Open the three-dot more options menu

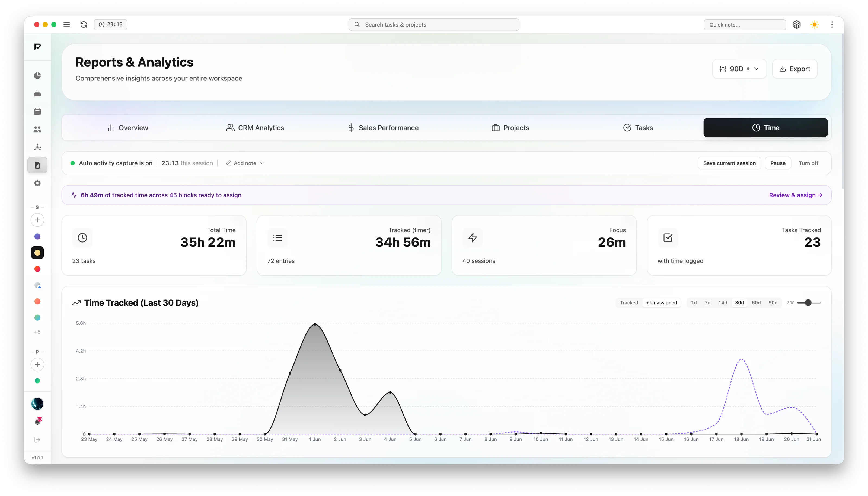tap(832, 24)
